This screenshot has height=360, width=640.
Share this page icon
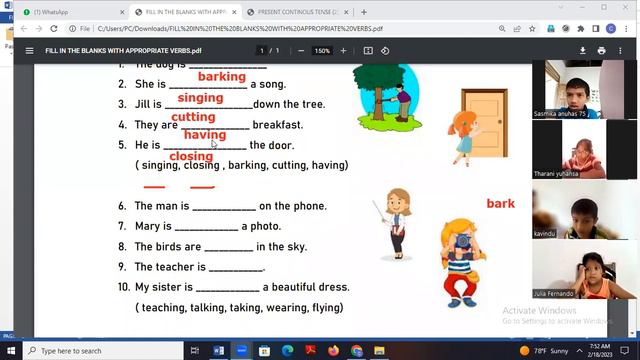[x=517, y=29]
